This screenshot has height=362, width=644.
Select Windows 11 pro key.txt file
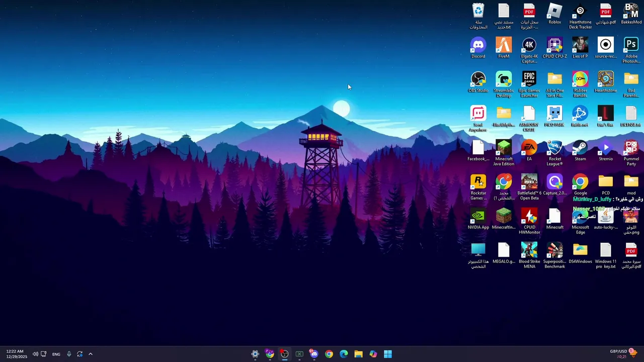(606, 255)
